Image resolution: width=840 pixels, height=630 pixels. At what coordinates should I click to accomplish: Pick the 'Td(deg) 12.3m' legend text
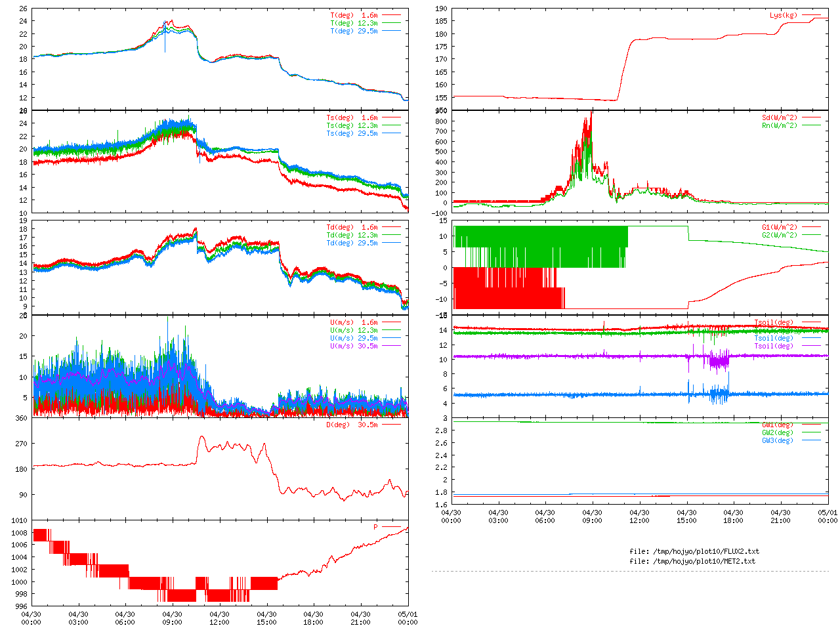click(352, 235)
